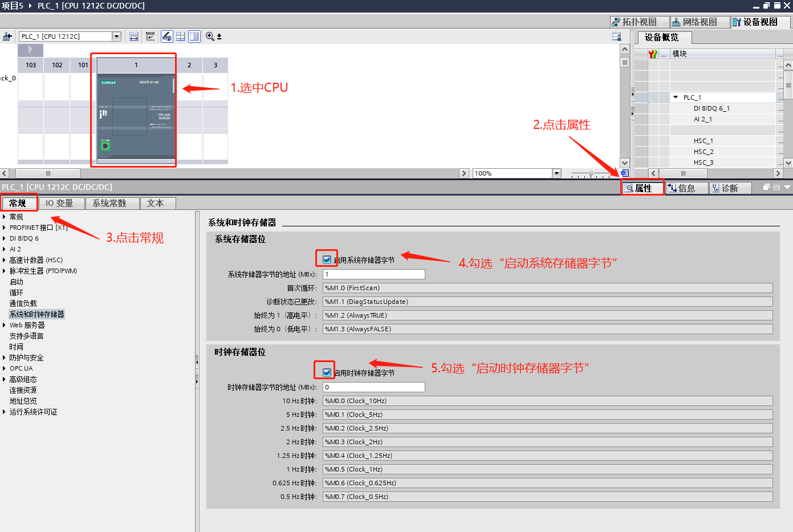
Task: Adjust the zoom slider in device view
Action: [x=591, y=173]
